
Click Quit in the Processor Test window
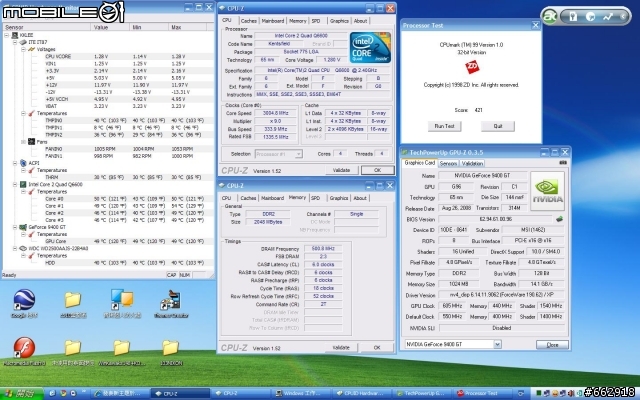[x=498, y=126]
